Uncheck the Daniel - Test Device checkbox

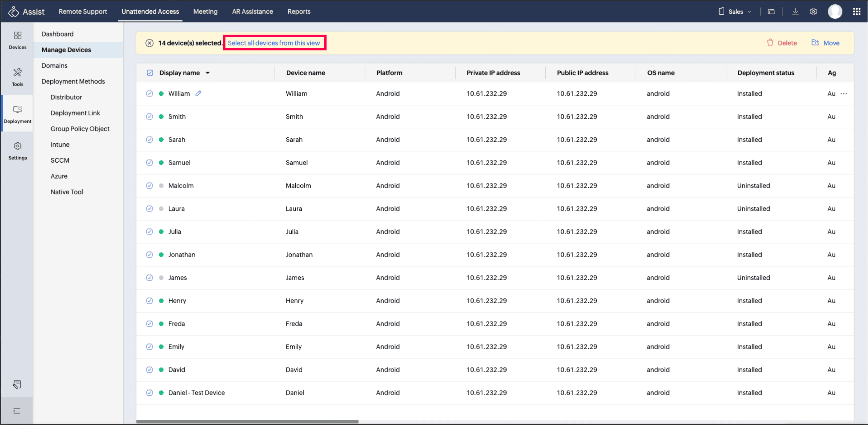click(x=149, y=393)
